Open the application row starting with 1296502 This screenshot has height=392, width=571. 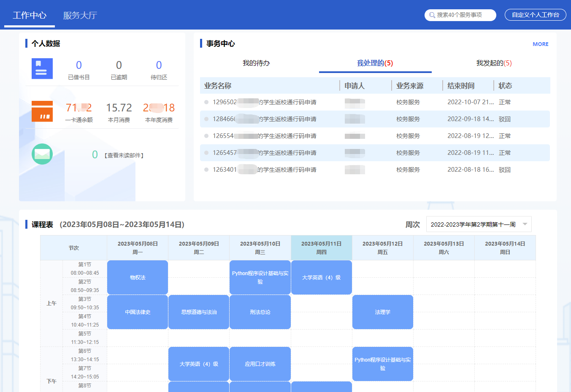pyautogui.click(x=375, y=102)
